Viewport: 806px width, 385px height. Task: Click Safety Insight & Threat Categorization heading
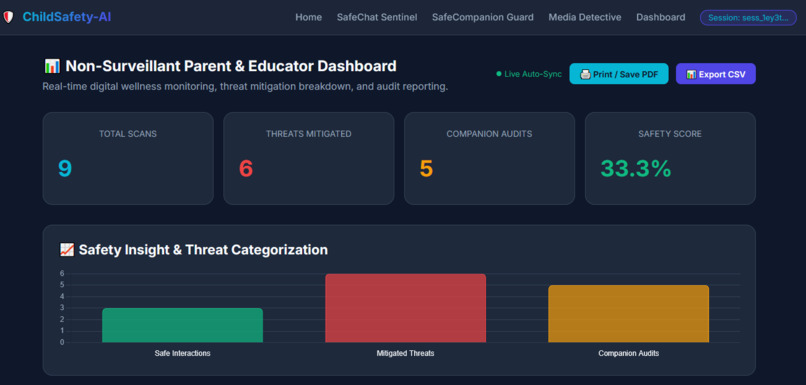(203, 250)
